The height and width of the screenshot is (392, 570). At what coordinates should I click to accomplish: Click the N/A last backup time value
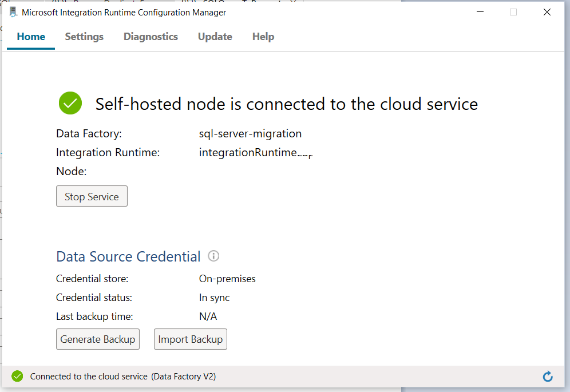click(x=208, y=316)
